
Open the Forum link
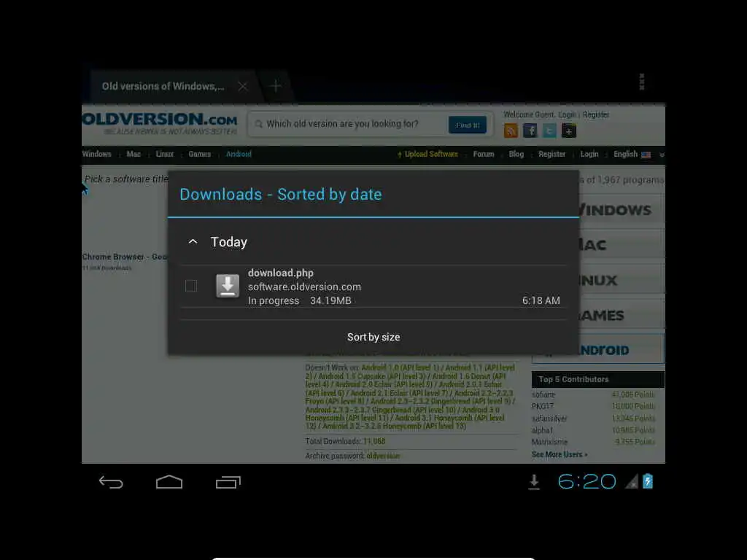coord(484,154)
